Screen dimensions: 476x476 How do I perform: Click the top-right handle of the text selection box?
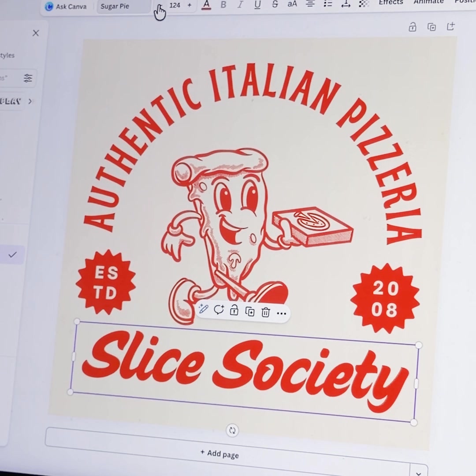pyautogui.click(x=419, y=345)
